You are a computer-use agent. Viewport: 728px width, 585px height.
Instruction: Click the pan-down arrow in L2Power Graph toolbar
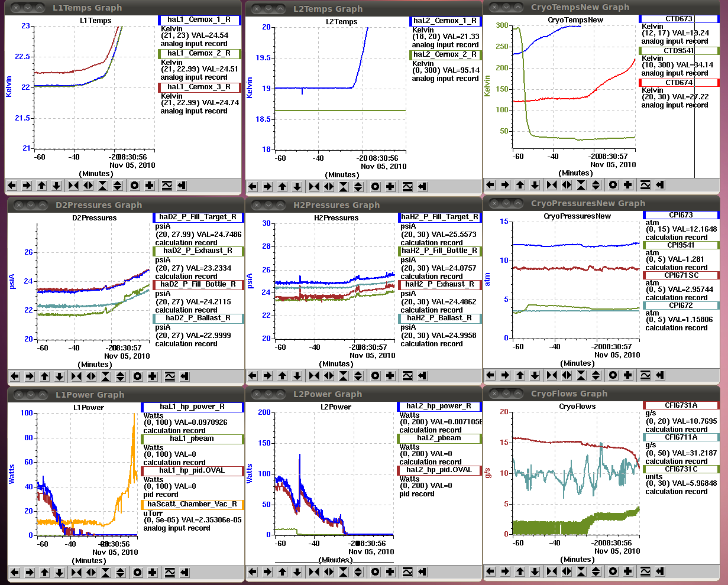297,572
